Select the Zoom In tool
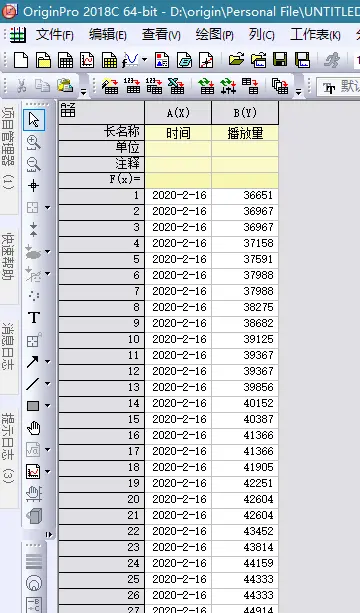The image size is (360, 613). click(33, 143)
